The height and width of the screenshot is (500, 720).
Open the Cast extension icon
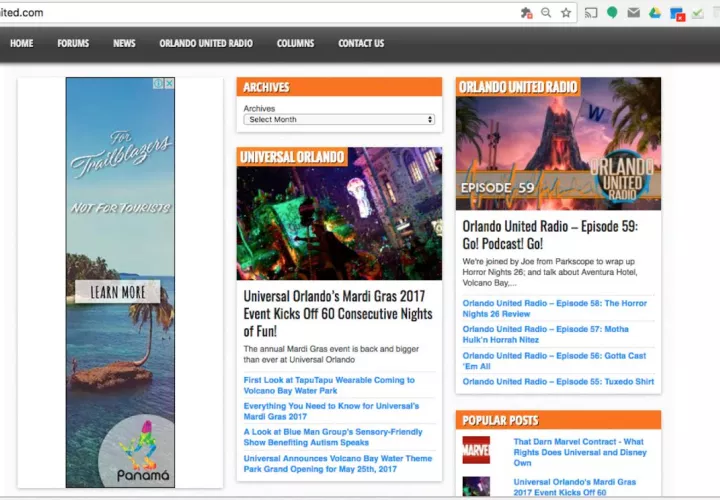point(591,13)
